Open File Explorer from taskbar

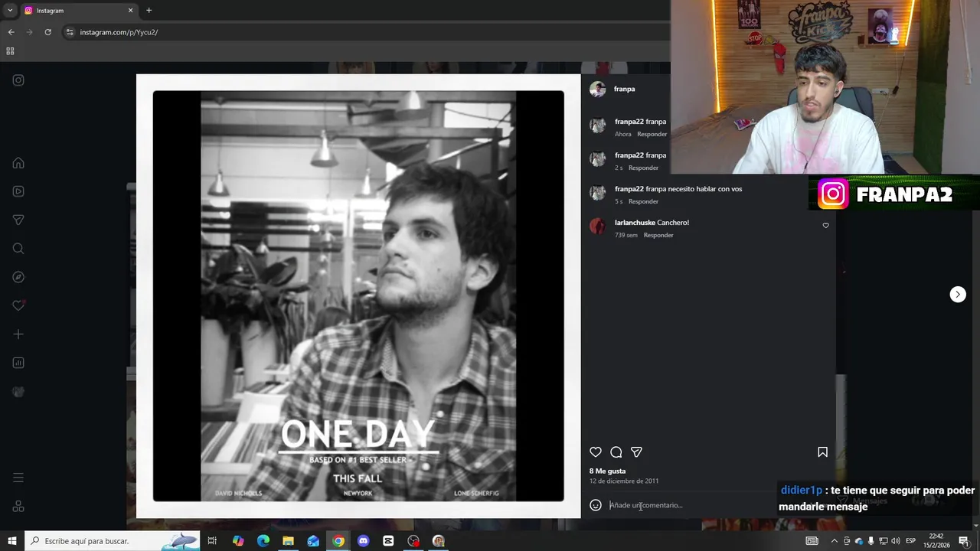point(288,541)
